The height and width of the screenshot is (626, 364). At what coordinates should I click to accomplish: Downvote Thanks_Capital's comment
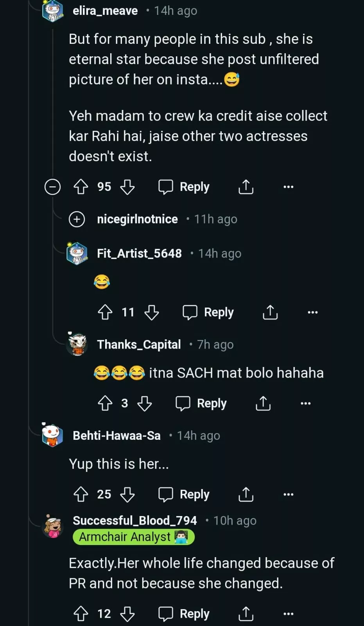[145, 403]
